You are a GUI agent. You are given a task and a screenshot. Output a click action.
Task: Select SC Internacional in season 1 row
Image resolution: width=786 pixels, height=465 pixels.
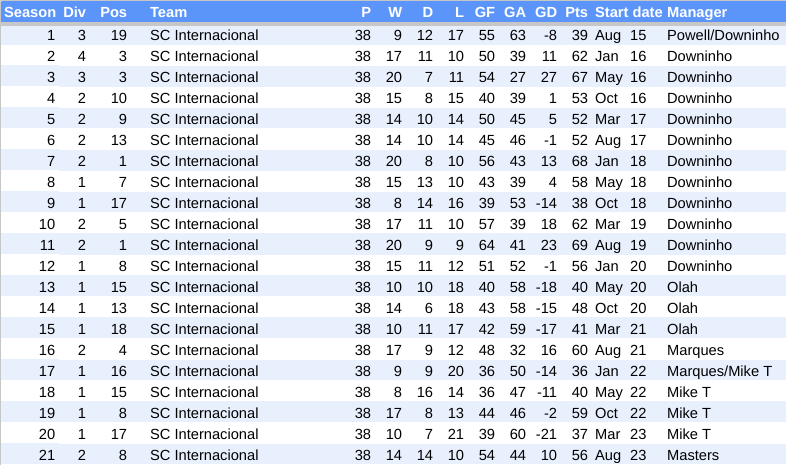(x=204, y=35)
